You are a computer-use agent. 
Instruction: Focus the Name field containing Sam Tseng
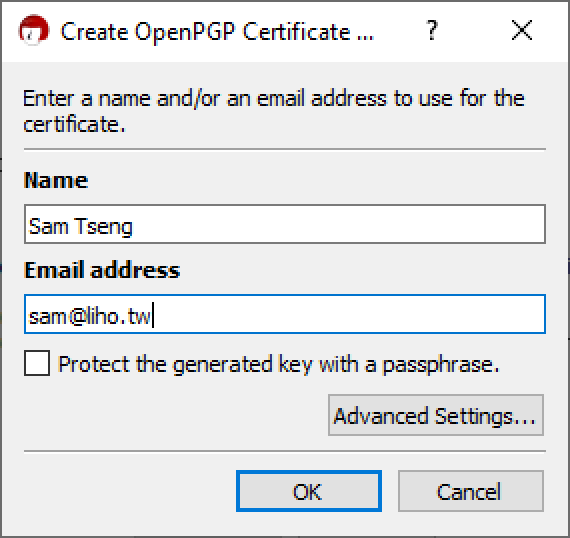point(285,224)
